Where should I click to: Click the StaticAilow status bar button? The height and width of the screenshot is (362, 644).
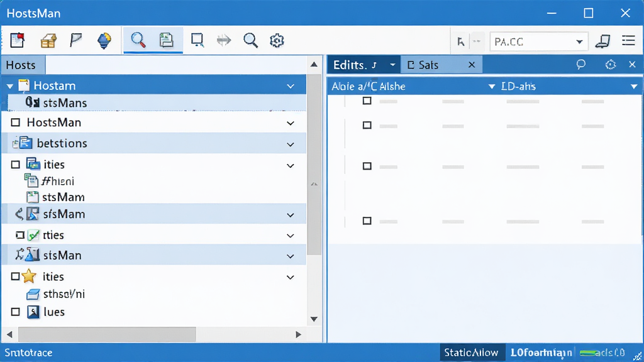click(472, 353)
